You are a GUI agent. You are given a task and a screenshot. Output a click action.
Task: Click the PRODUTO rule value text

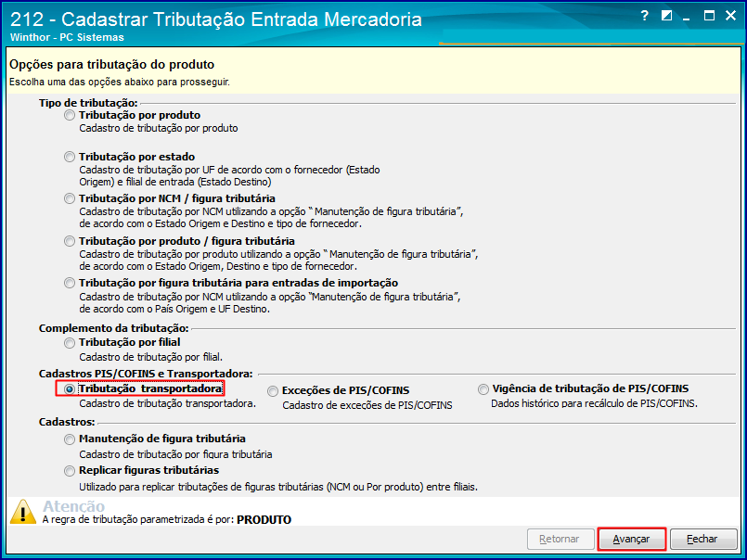pos(264,519)
